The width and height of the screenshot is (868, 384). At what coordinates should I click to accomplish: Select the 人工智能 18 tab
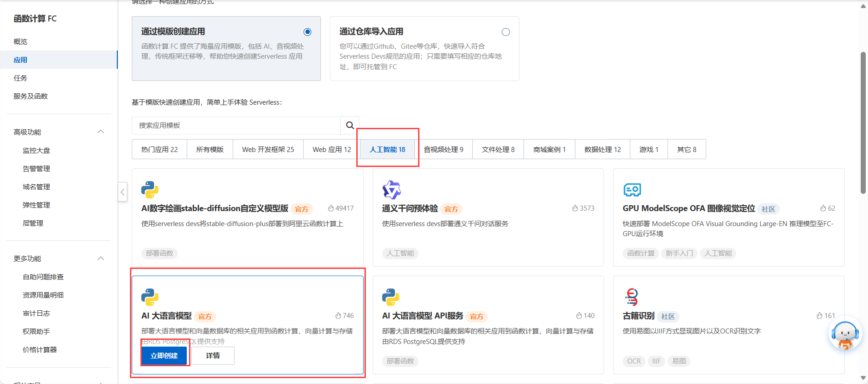[387, 149]
